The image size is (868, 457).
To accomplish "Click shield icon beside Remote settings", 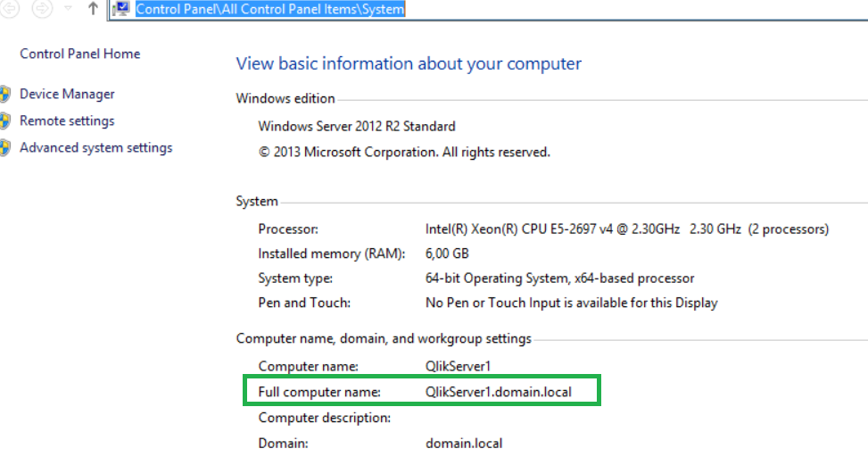I will click(x=5, y=120).
